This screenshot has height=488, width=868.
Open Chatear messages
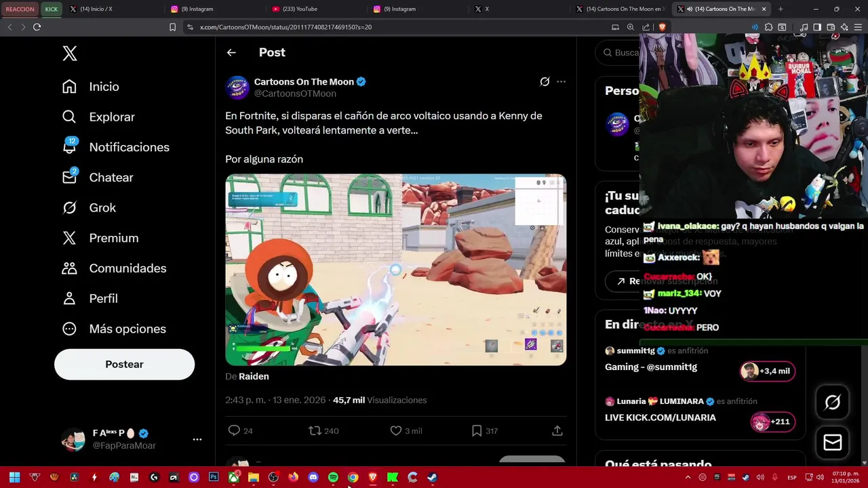pyautogui.click(x=98, y=178)
